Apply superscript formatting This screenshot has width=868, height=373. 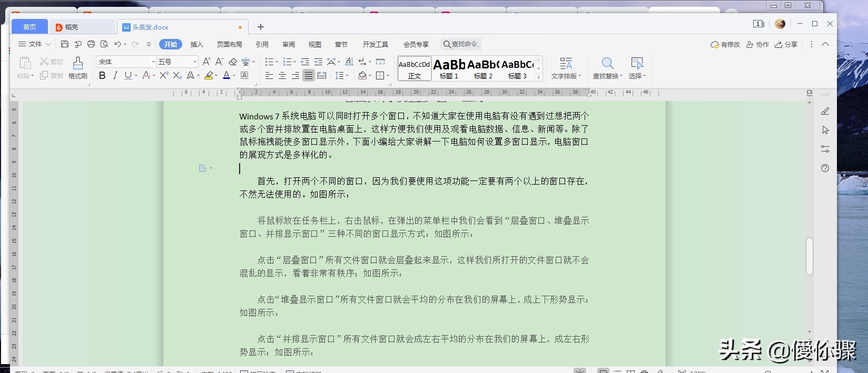pyautogui.click(x=164, y=76)
